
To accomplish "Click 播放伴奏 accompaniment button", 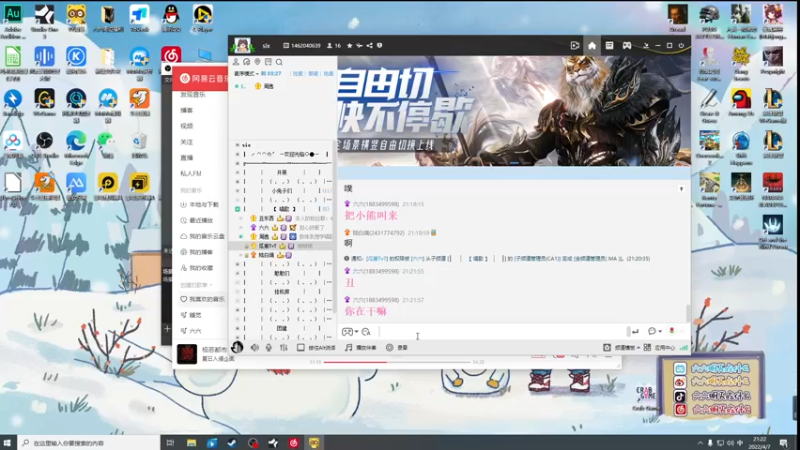I will [x=360, y=347].
